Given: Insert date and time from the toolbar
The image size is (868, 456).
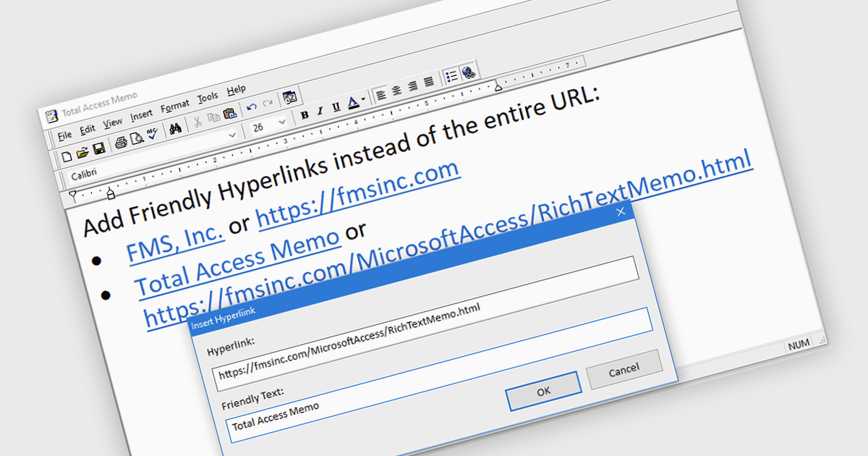Looking at the screenshot, I should [289, 96].
